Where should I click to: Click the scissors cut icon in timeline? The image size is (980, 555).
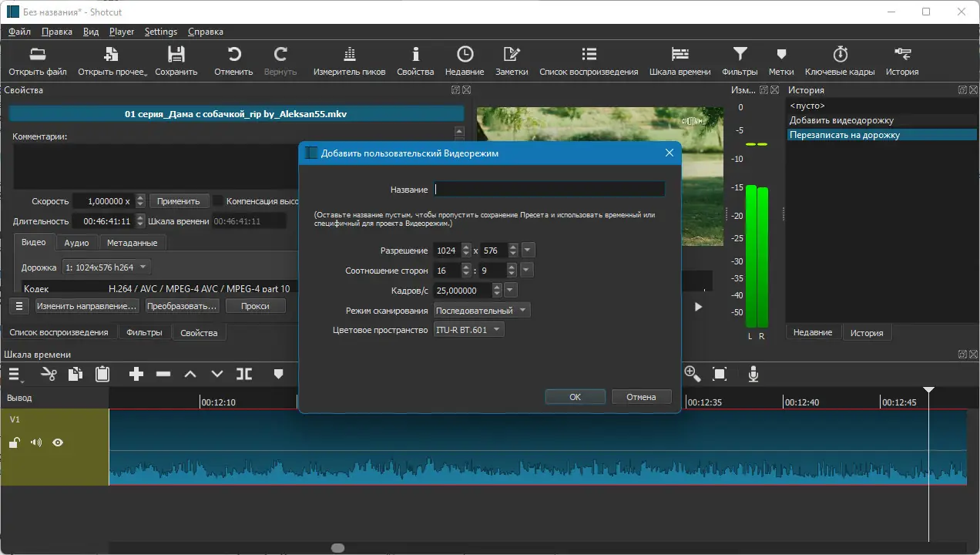click(x=49, y=375)
